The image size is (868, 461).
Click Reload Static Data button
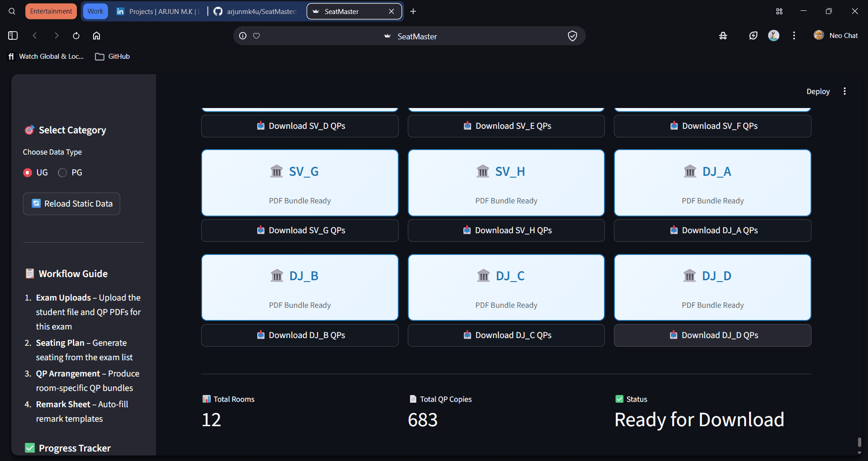71,204
